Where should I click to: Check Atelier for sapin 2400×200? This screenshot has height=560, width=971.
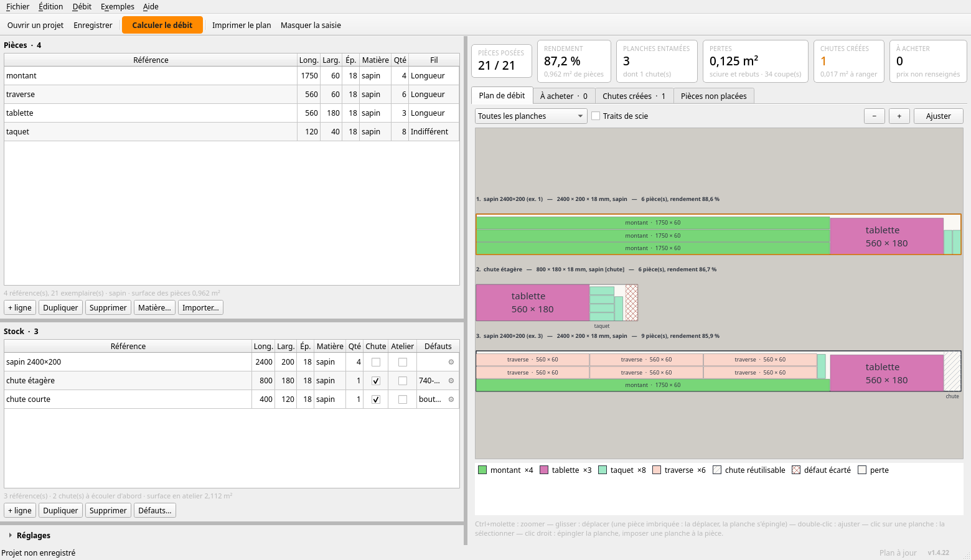click(403, 362)
